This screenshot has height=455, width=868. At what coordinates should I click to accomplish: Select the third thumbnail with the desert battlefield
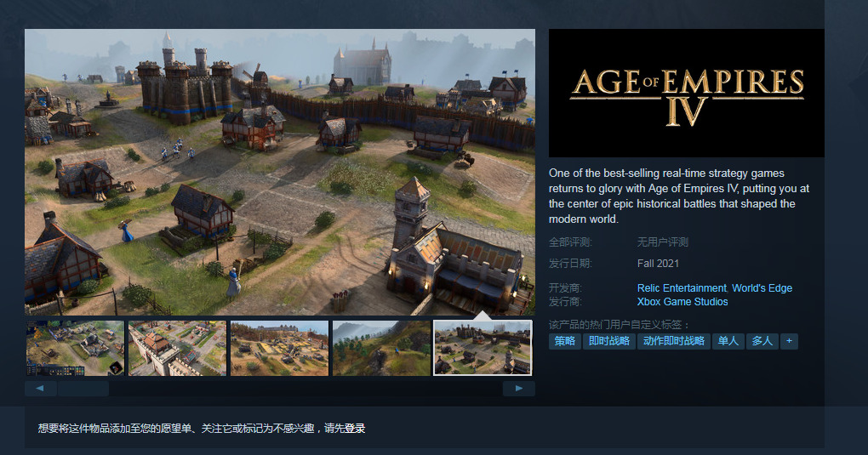280,348
